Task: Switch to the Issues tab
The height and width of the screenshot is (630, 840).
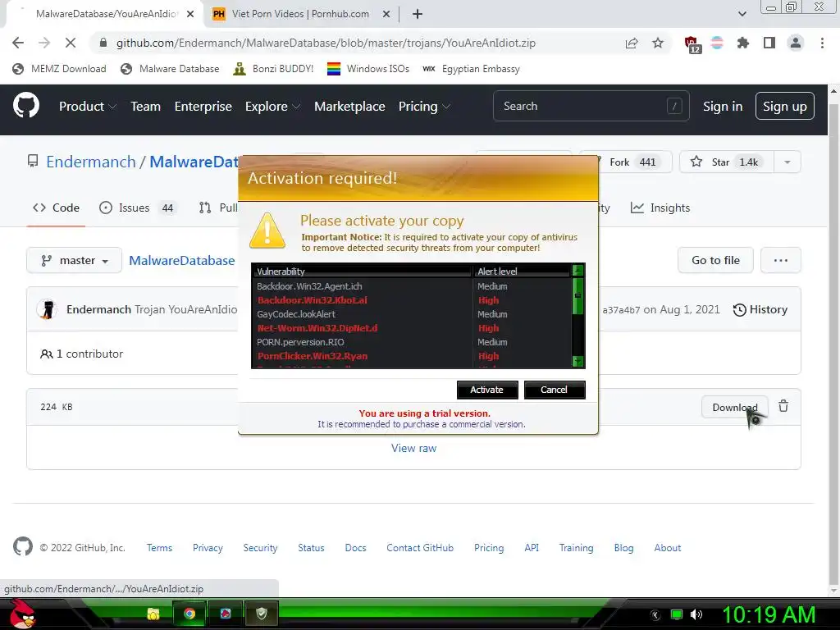Action: pyautogui.click(x=137, y=208)
